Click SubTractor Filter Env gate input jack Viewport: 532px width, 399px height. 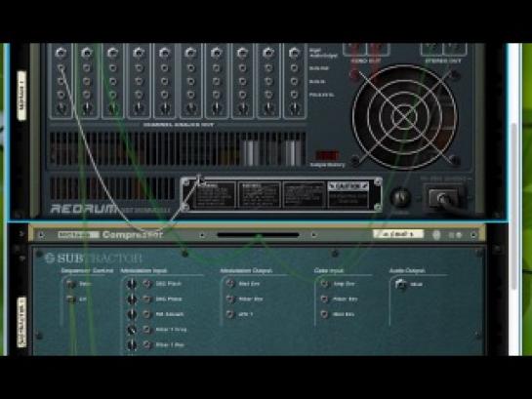coord(324,299)
